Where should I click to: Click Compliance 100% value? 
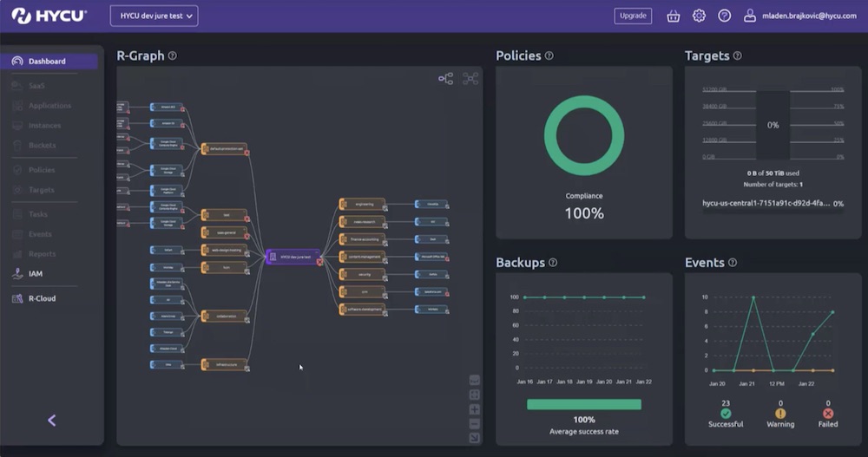click(584, 213)
